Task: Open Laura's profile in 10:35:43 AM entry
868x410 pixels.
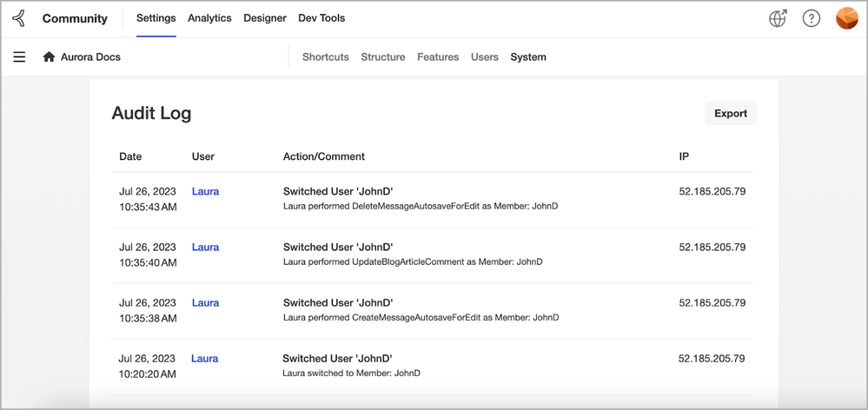Action: (x=205, y=191)
